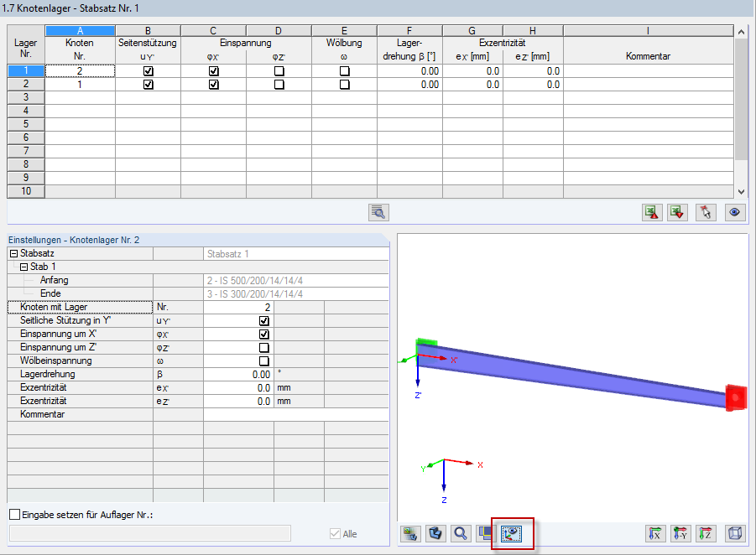Click the 'Stabsatz 1' value cell
Screen dimensions: 756x555
295,253
